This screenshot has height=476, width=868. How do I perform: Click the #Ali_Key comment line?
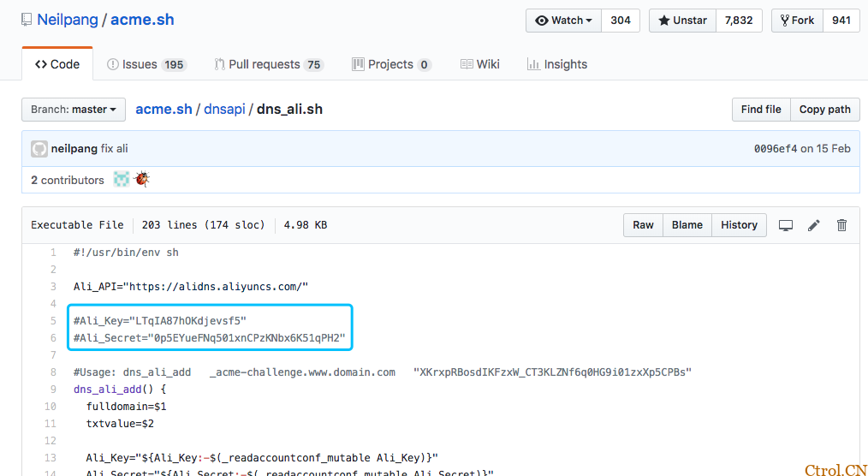(x=160, y=320)
